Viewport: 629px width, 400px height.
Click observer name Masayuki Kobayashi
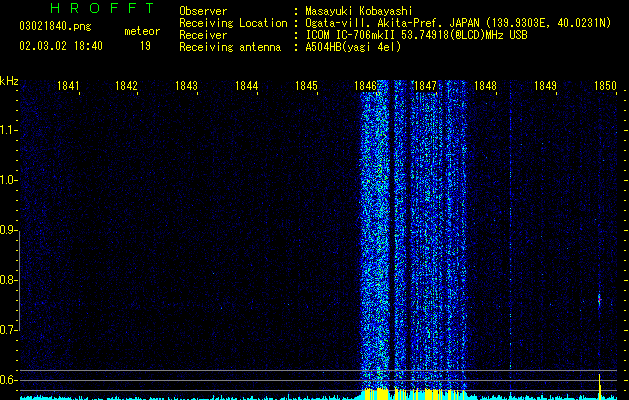click(359, 11)
